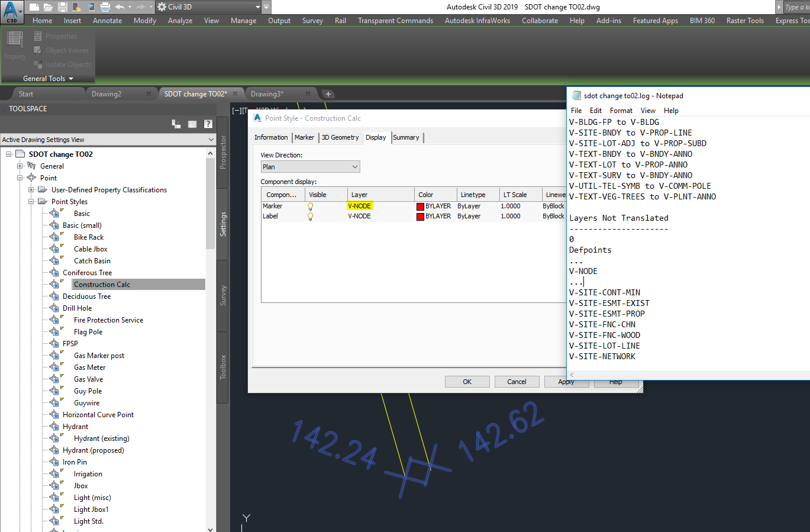
Task: Click the Point Style dialog title icon
Action: (x=257, y=118)
